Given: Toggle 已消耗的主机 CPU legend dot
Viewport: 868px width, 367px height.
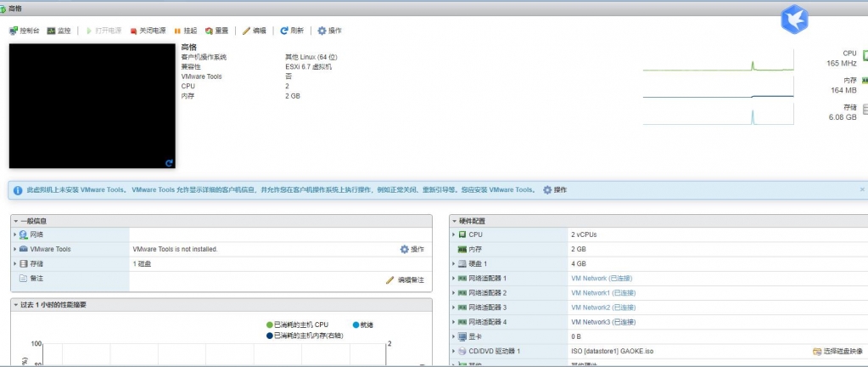Looking at the screenshot, I should click(x=270, y=325).
